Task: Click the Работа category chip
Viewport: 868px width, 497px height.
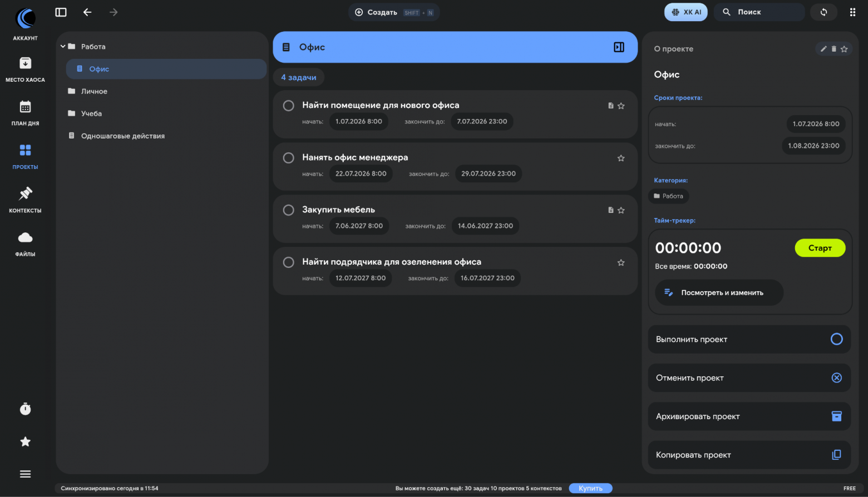Action: click(x=668, y=196)
